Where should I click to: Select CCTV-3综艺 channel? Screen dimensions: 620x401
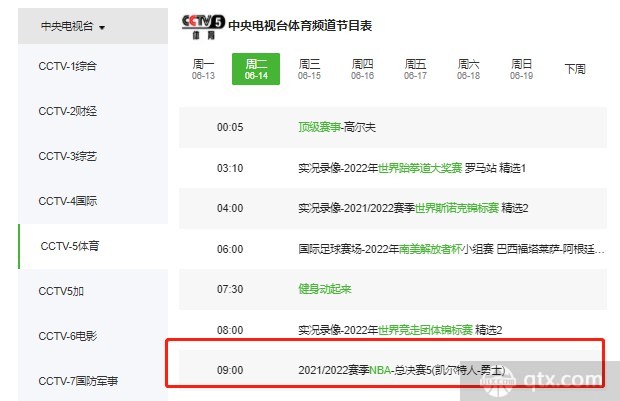tap(67, 156)
